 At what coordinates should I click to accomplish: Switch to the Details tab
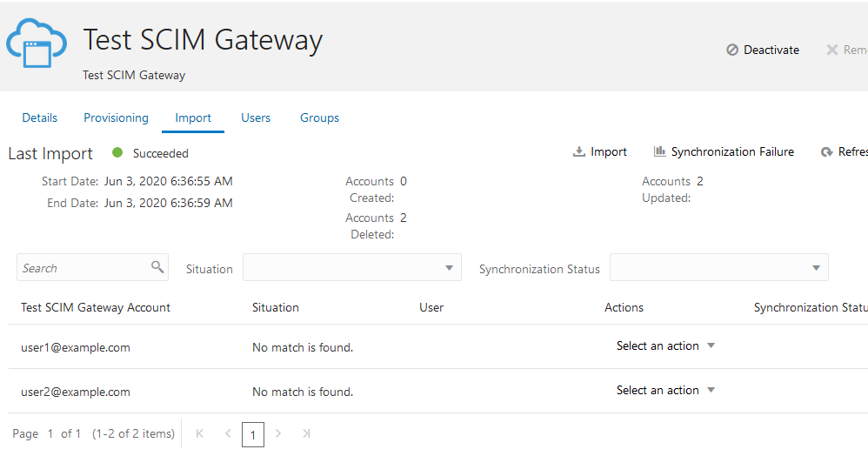tap(40, 118)
